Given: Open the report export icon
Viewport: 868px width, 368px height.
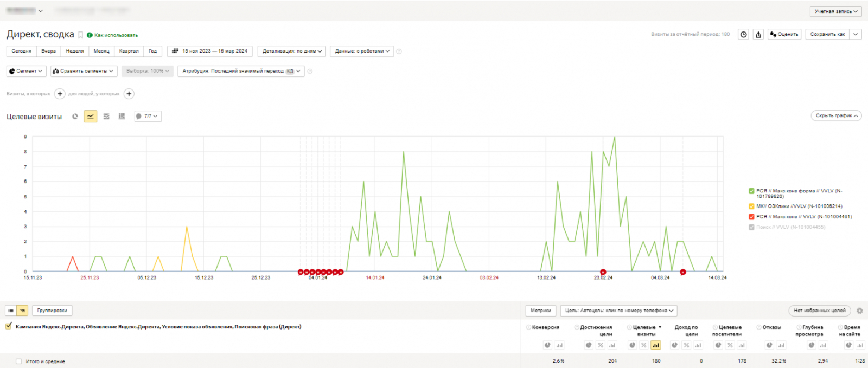Looking at the screenshot, I should 758,34.
